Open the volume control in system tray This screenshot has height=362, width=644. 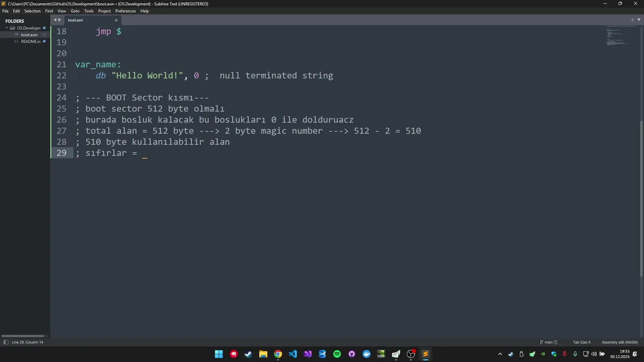(x=594, y=354)
